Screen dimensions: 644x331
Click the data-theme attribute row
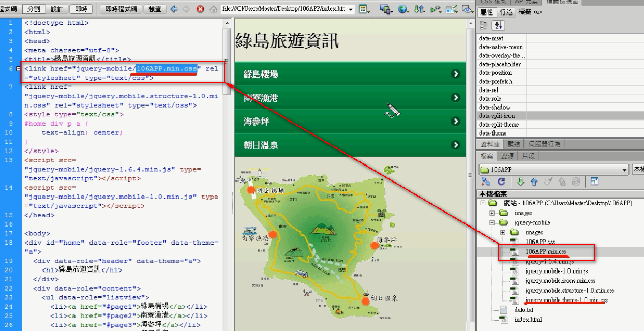pyautogui.click(x=560, y=133)
